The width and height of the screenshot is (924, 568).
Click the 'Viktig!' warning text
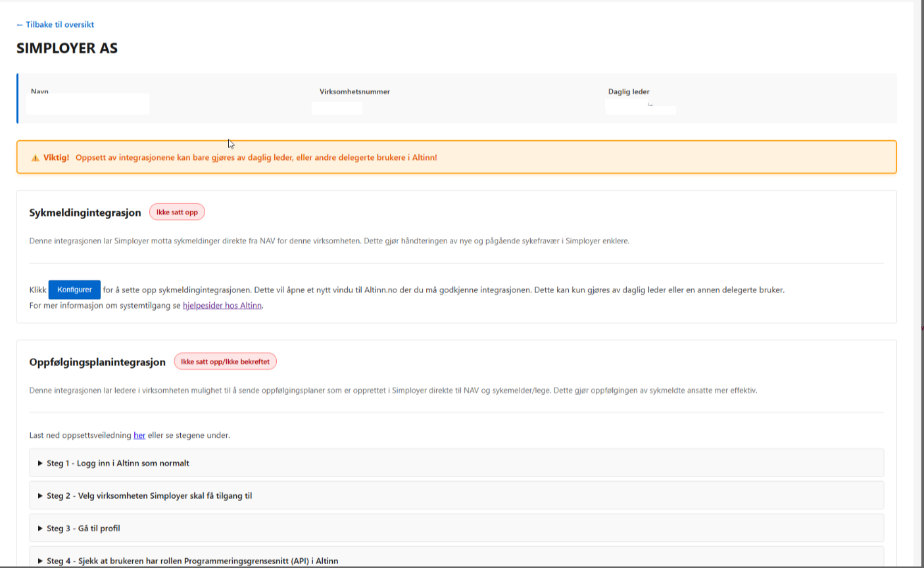[57, 158]
